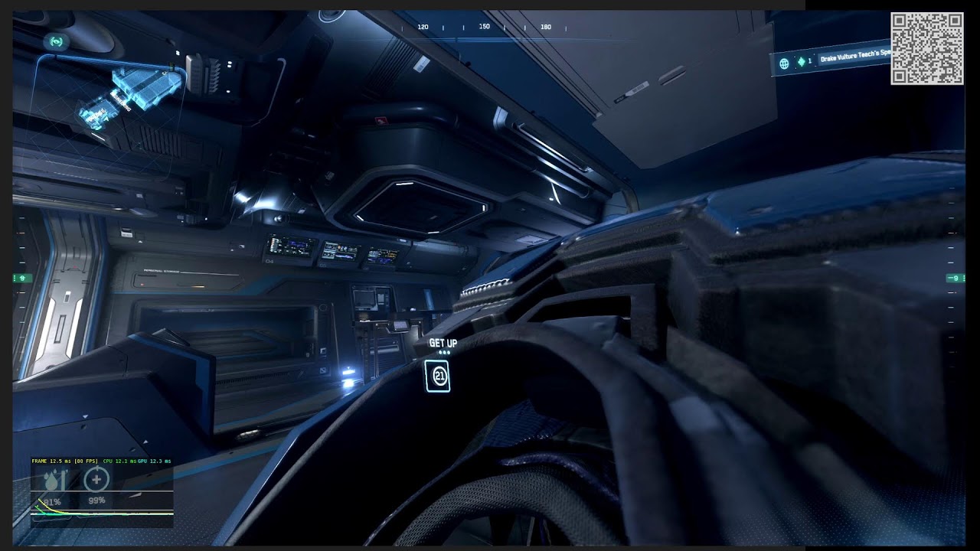The image size is (980, 551).
Task: Select the Drake Vulture Teach's mission text
Action: pos(855,56)
